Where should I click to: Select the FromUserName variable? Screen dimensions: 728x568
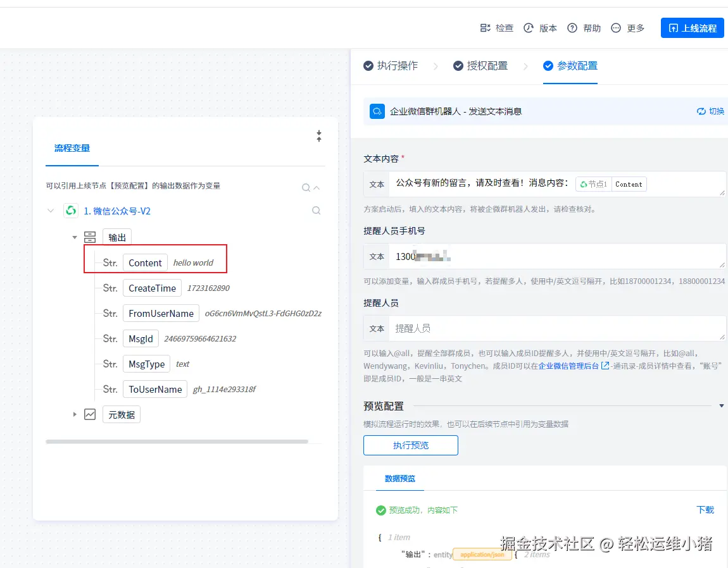[x=161, y=313]
